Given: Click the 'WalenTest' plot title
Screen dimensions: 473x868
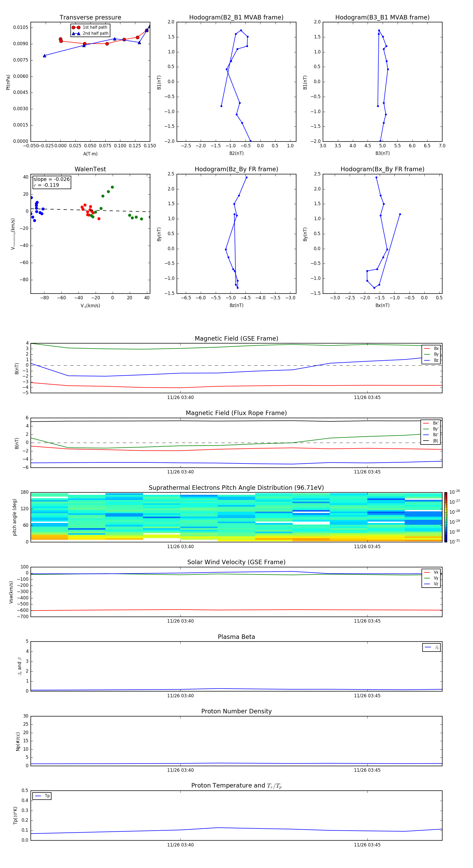Looking at the screenshot, I should 90,169.
